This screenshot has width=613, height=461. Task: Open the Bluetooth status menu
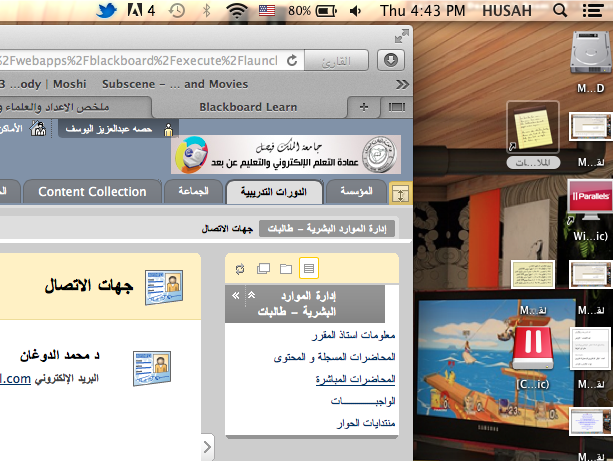pyautogui.click(x=207, y=11)
